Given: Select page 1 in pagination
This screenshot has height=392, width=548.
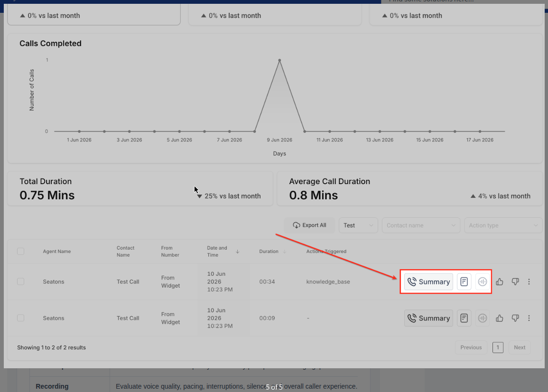Looking at the screenshot, I should [x=498, y=347].
